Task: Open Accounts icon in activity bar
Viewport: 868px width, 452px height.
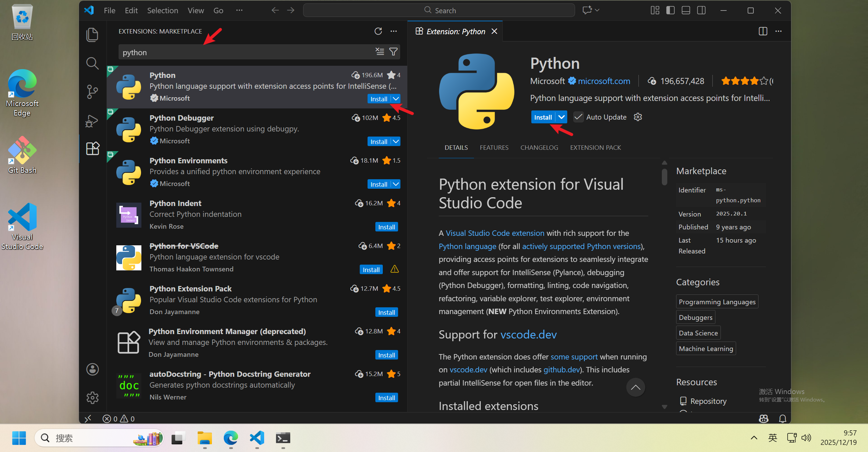Action: coord(92,369)
